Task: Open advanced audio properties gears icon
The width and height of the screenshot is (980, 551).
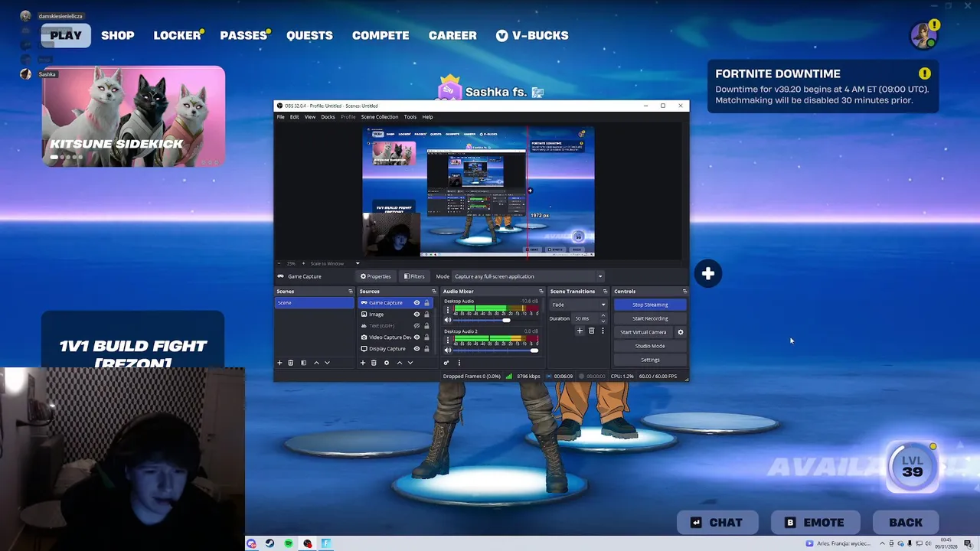Action: [446, 363]
